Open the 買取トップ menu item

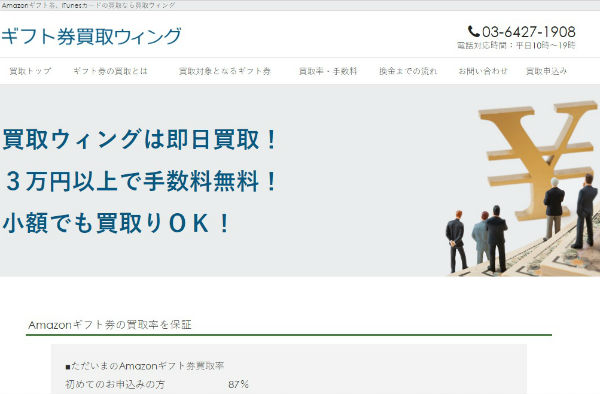coord(30,71)
